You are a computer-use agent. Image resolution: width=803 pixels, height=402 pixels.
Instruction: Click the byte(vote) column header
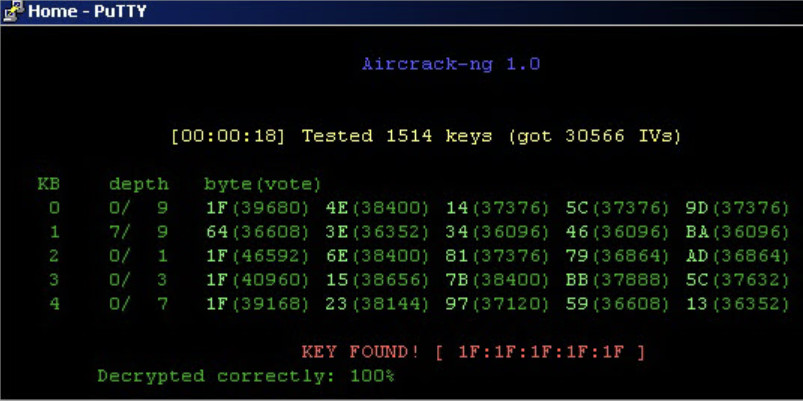[263, 184]
